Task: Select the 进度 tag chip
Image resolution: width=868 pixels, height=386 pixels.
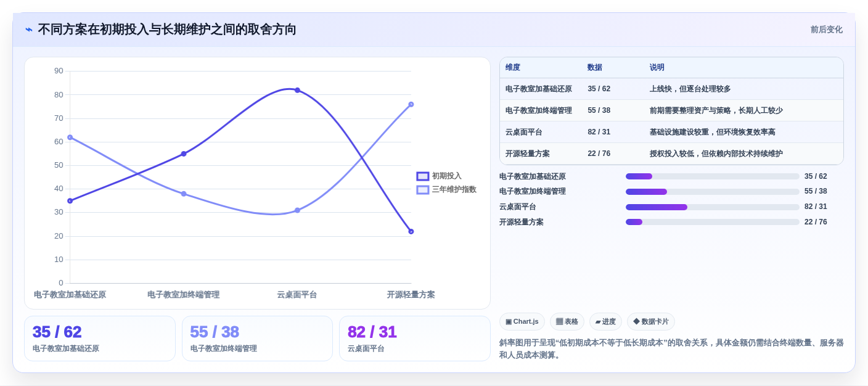Action: tap(605, 321)
